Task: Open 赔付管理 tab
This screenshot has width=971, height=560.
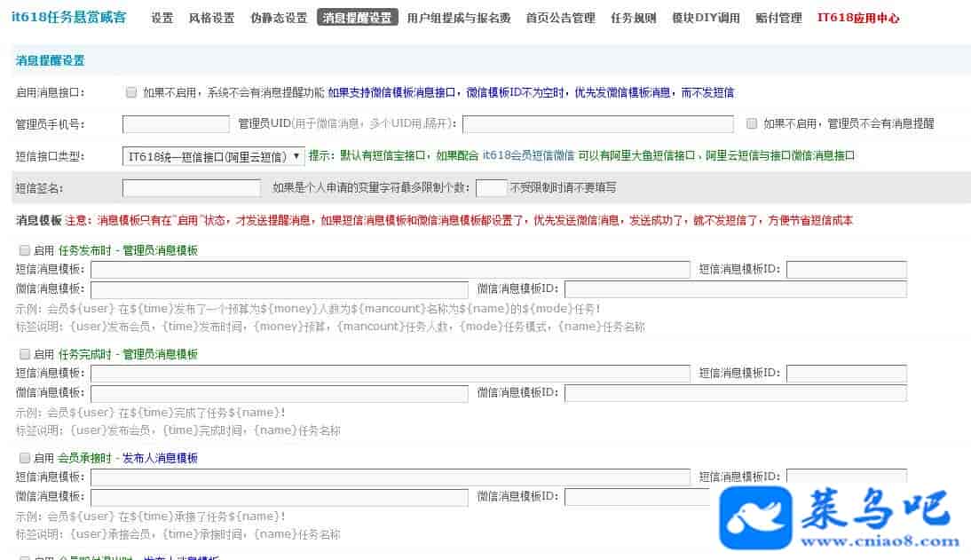Action: pyautogui.click(x=778, y=18)
